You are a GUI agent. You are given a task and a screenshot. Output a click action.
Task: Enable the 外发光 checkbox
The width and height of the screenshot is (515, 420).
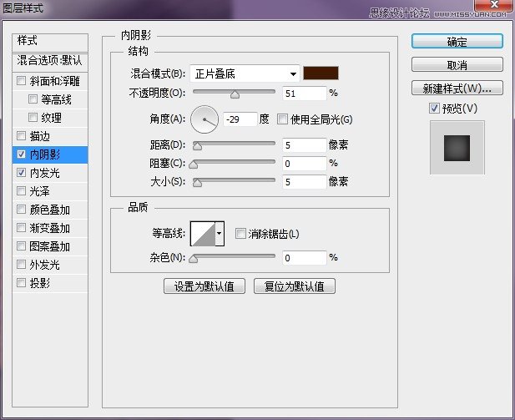tap(21, 265)
